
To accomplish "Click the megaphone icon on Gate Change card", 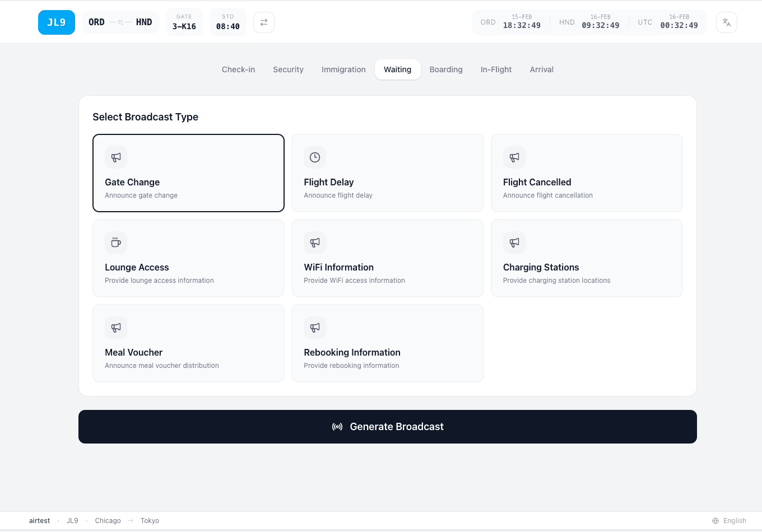I will click(x=115, y=157).
